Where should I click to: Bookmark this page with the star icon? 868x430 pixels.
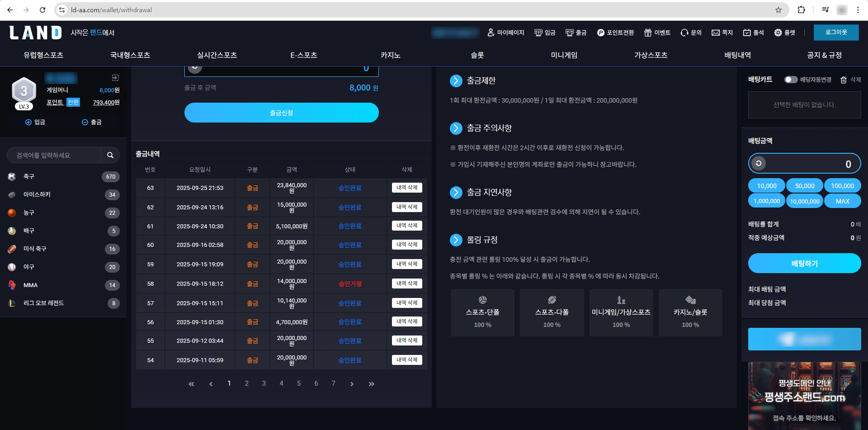(778, 10)
